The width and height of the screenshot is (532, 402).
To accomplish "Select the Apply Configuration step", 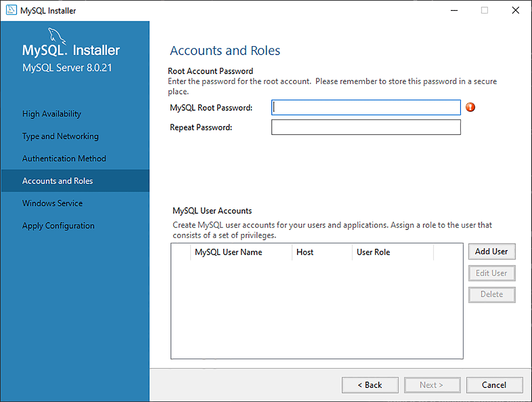I will (58, 226).
